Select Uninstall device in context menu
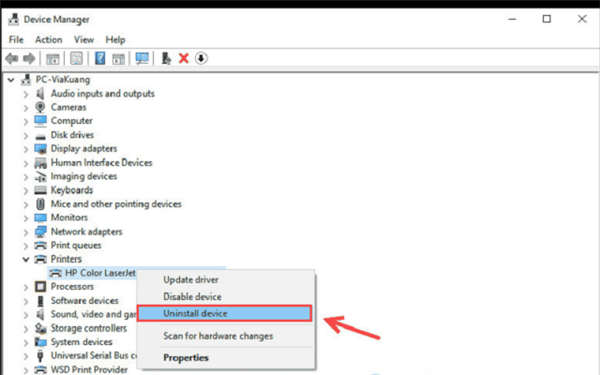Screen dimensions: 600x375 [x=224, y=313]
